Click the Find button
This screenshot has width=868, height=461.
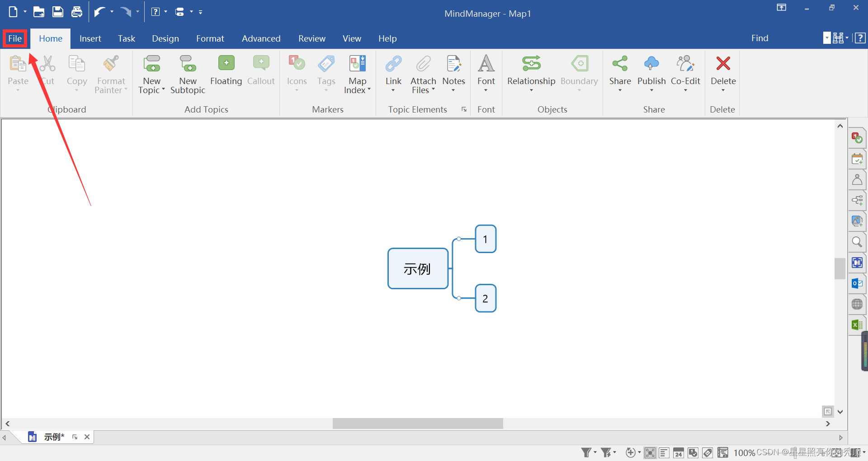tap(760, 38)
